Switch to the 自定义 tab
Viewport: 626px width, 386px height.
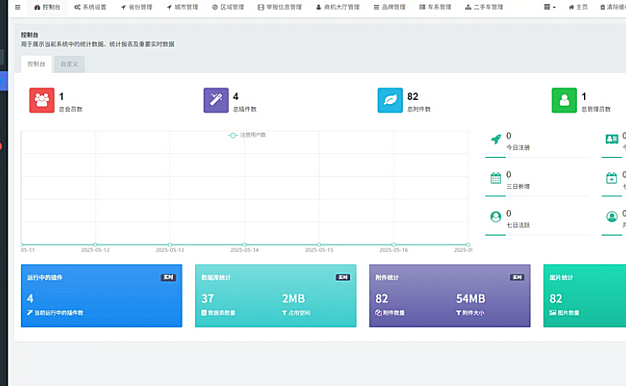69,64
